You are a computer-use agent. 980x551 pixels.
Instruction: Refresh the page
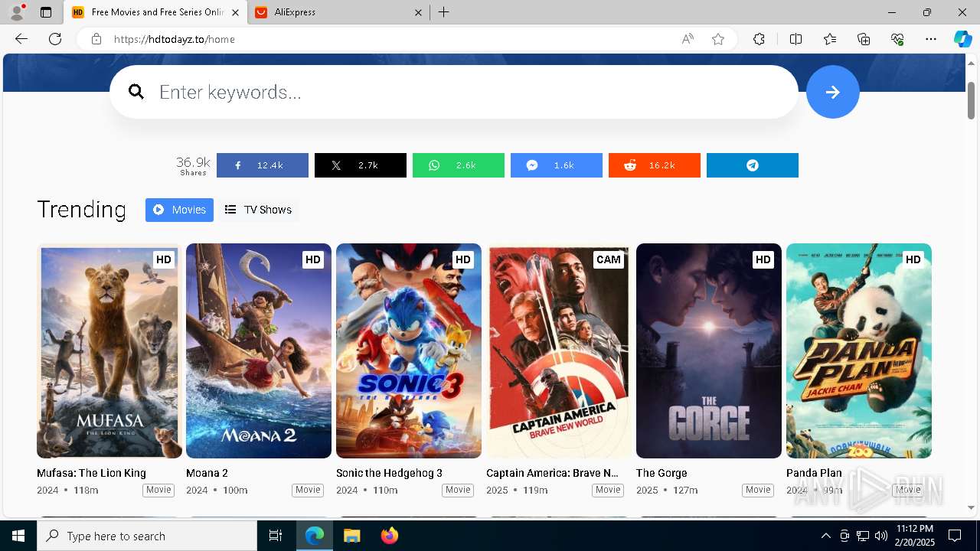pyautogui.click(x=55, y=39)
